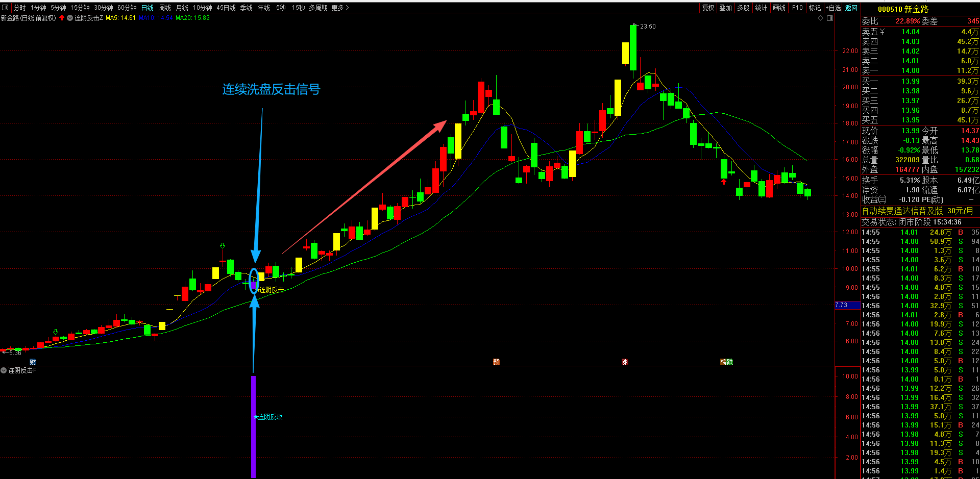Click the green down-arrow marker above the 11.00 candle
The height and width of the screenshot is (479, 980).
click(223, 246)
